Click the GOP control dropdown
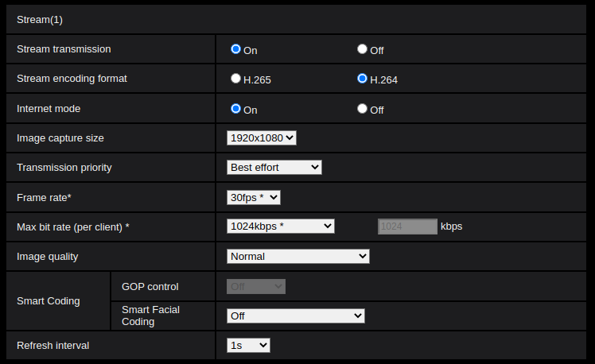 coord(256,286)
